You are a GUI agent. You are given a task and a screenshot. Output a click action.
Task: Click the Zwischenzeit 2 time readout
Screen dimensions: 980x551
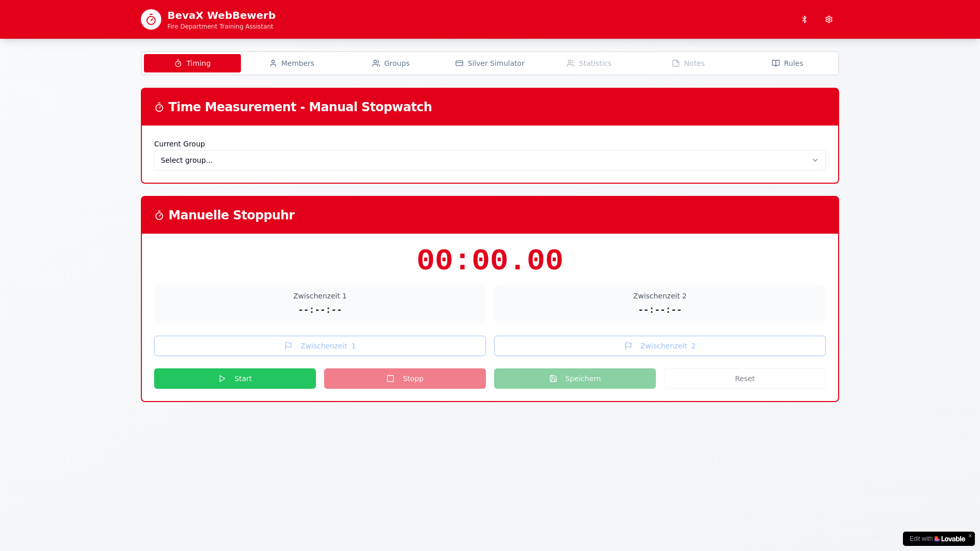point(660,310)
